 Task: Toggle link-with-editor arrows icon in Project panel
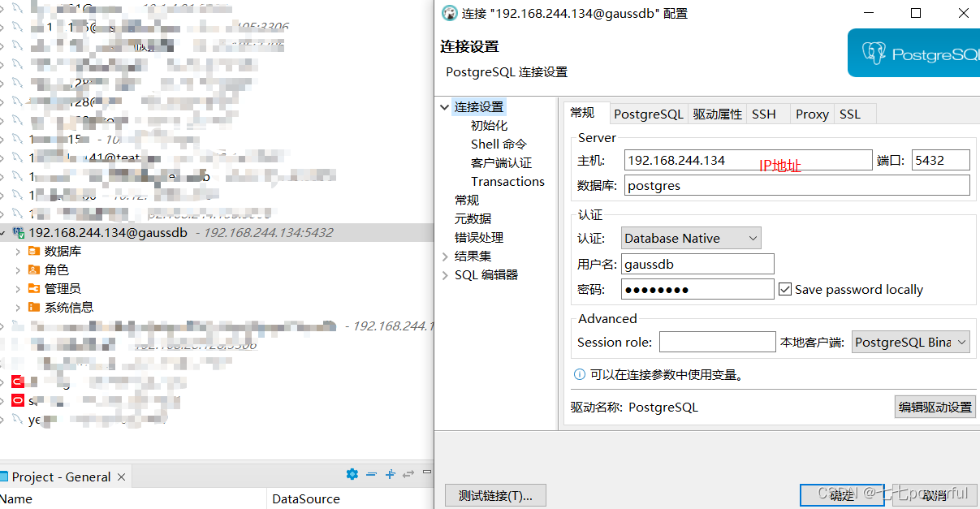pos(408,474)
